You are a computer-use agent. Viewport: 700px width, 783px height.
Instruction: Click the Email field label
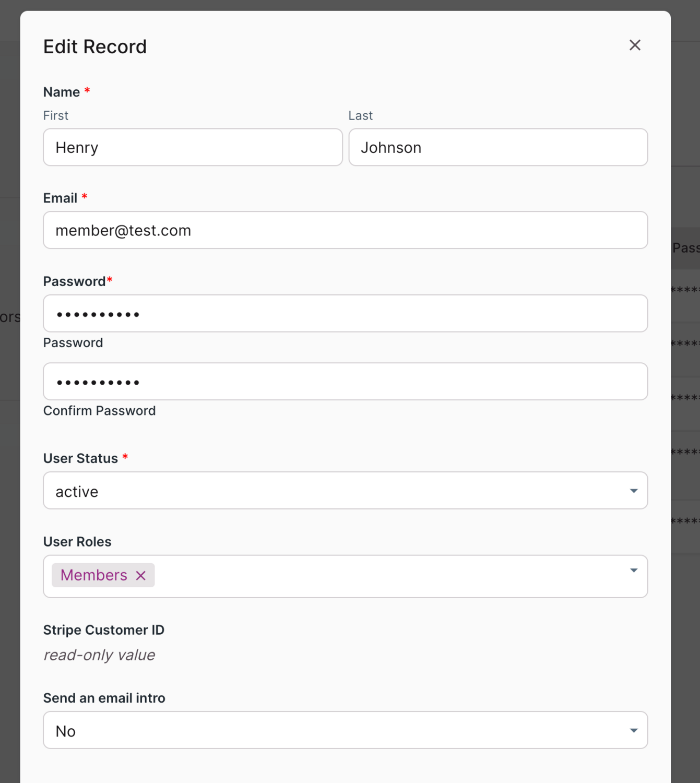tap(60, 198)
